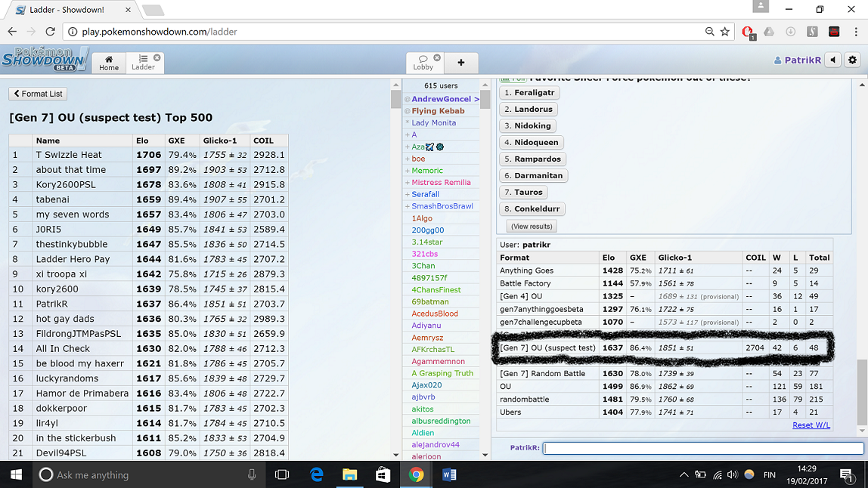Open Microsoft Word from the taskbar
The width and height of the screenshot is (868, 488).
[449, 474]
